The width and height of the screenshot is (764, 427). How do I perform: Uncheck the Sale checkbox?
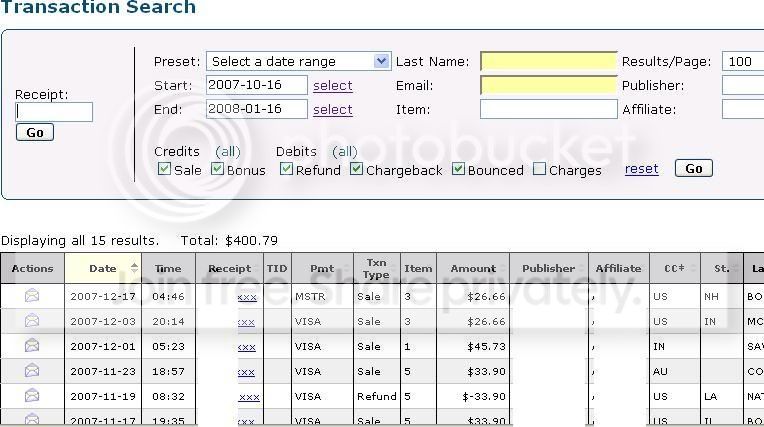(164, 169)
